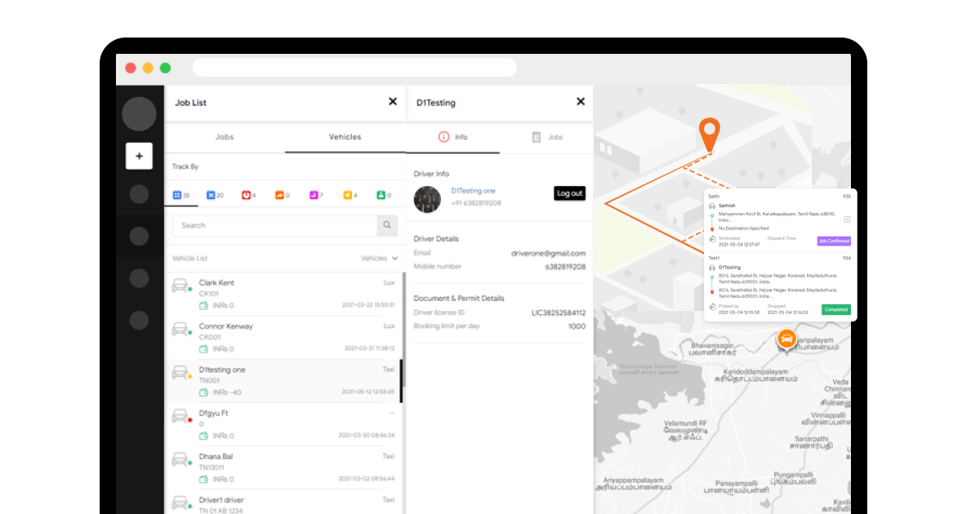
Task: Click job number 935
Action: coord(847,197)
